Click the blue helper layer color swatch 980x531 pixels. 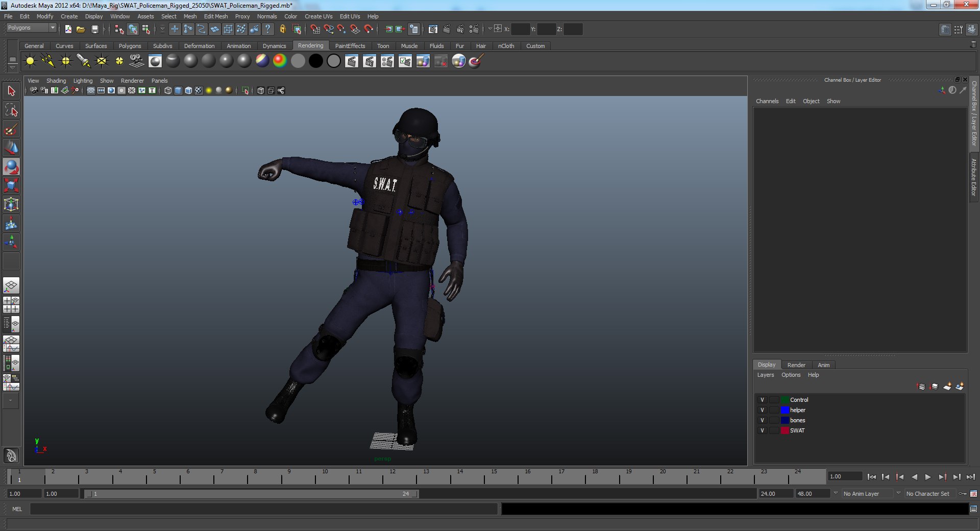pos(785,410)
